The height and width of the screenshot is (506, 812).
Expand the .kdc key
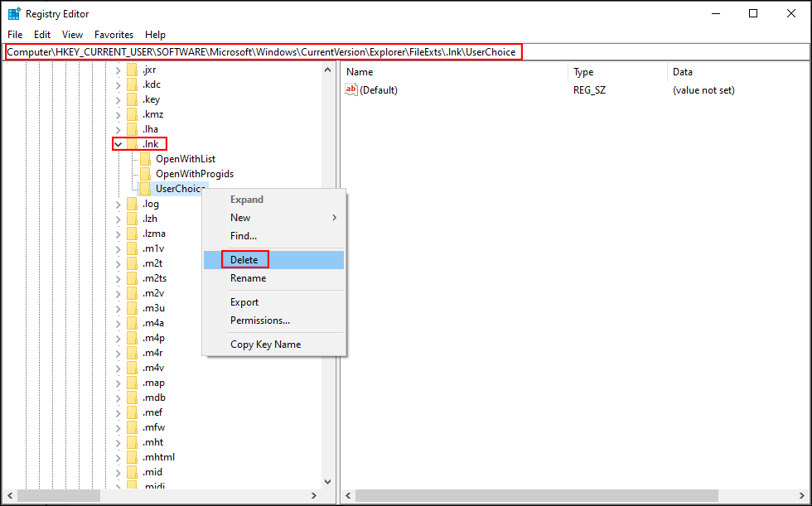click(x=118, y=84)
